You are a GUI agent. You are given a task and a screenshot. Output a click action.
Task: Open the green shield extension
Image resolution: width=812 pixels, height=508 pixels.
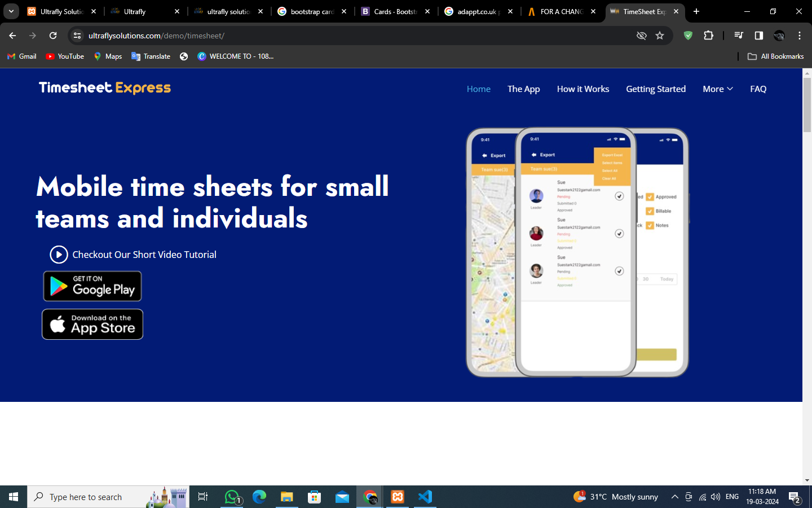tap(688, 36)
